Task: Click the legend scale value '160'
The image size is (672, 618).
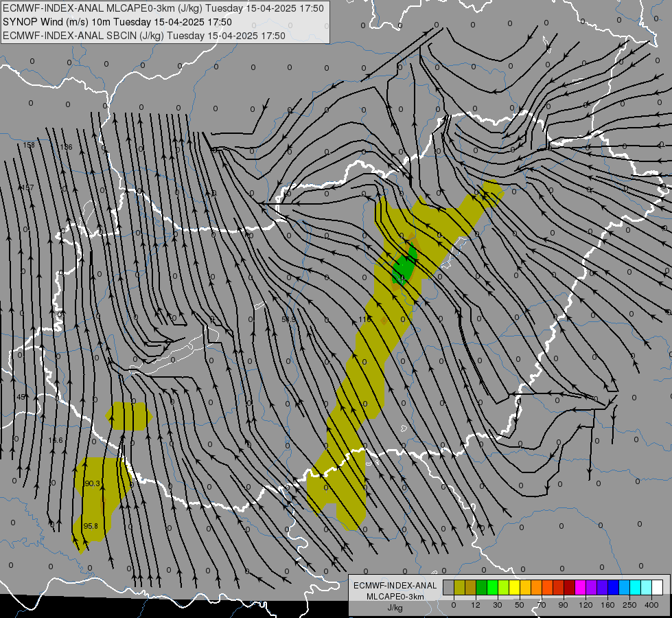Action: [607, 605]
